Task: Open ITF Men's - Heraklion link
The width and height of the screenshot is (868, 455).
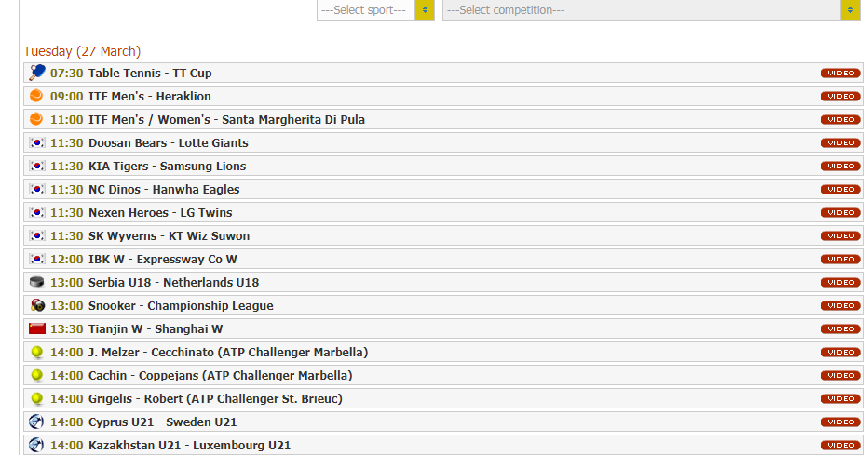Action: (x=149, y=96)
